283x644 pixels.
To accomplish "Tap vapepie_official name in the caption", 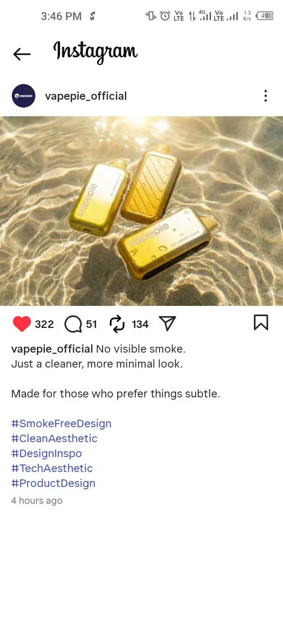I will tap(52, 349).
